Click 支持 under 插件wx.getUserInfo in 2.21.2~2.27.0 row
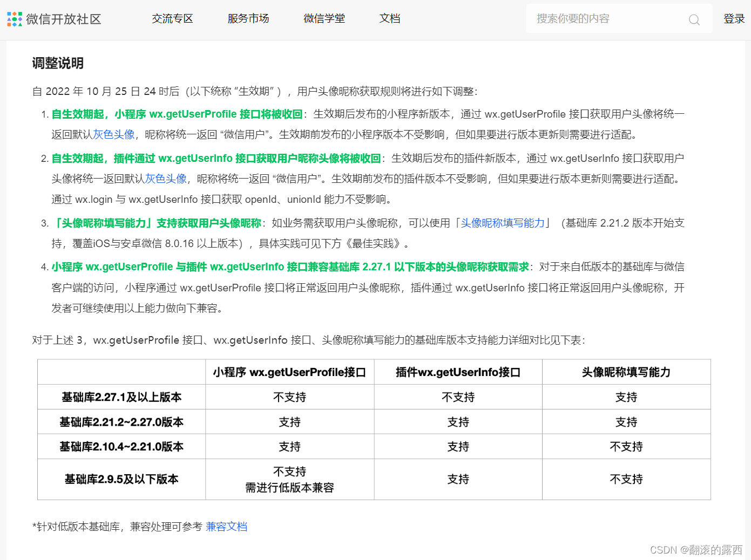Screen dimensions: 751x560 [x=458, y=422]
